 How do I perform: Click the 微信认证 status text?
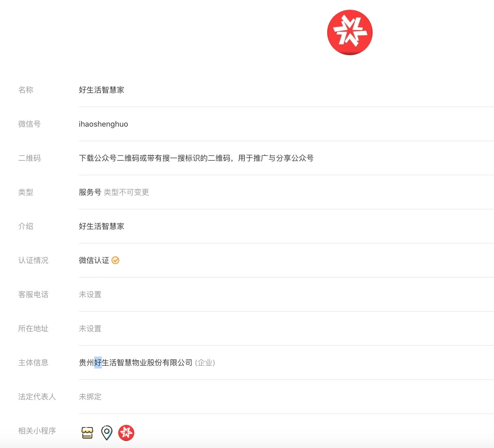[x=94, y=260]
